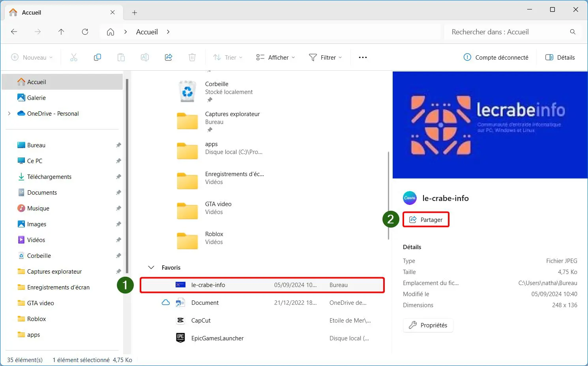
Task: Click the Share icon in command bar
Action: 169,58
